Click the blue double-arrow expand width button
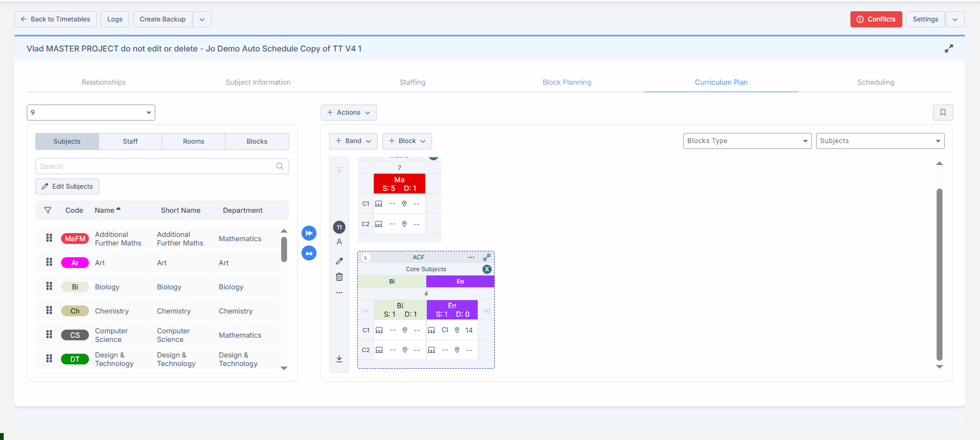Image resolution: width=980 pixels, height=440 pixels. [309, 253]
